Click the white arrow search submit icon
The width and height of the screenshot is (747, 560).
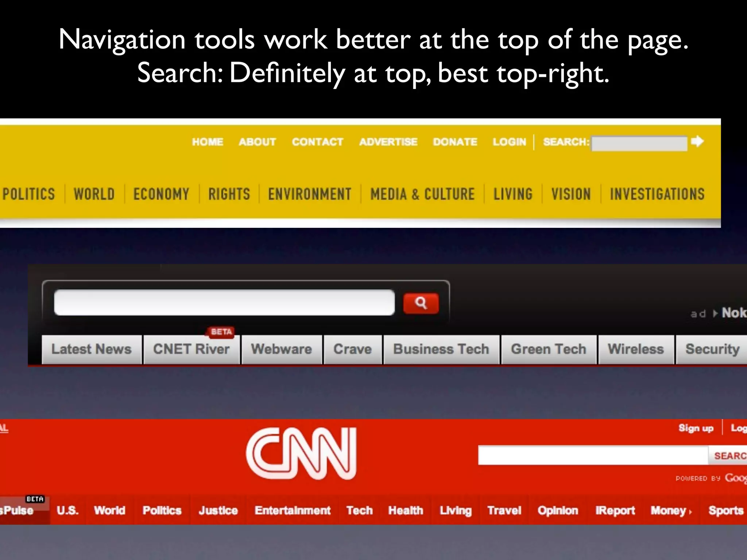[697, 141]
